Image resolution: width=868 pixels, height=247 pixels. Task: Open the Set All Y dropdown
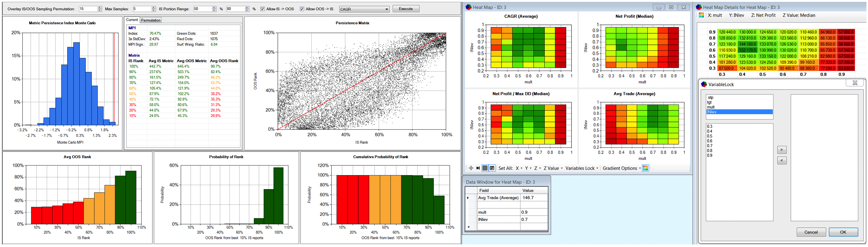click(528, 168)
